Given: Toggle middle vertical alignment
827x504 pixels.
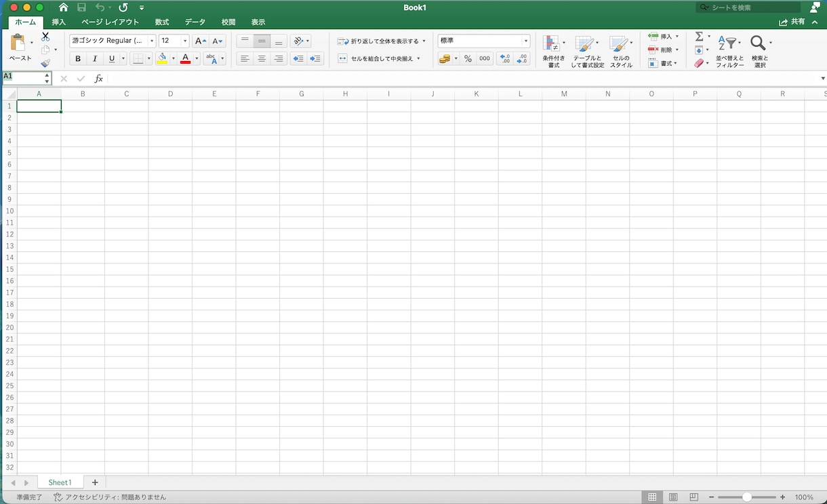Looking at the screenshot, I should point(262,41).
